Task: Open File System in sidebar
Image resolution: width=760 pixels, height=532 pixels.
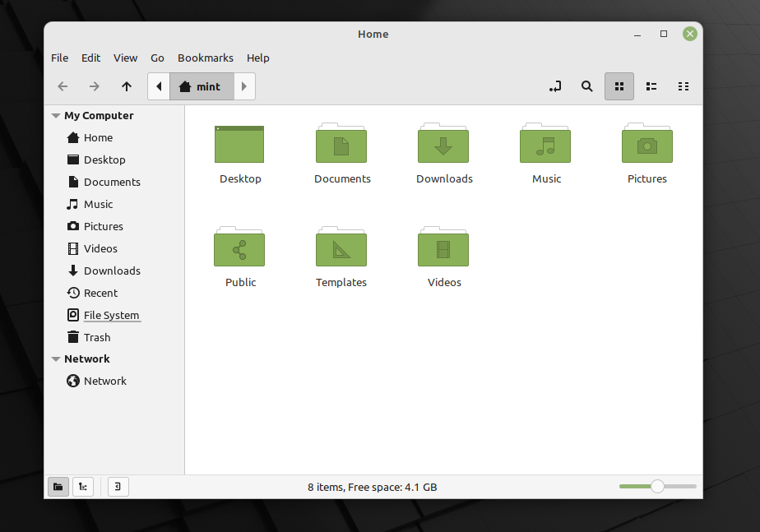Action: coord(111,316)
